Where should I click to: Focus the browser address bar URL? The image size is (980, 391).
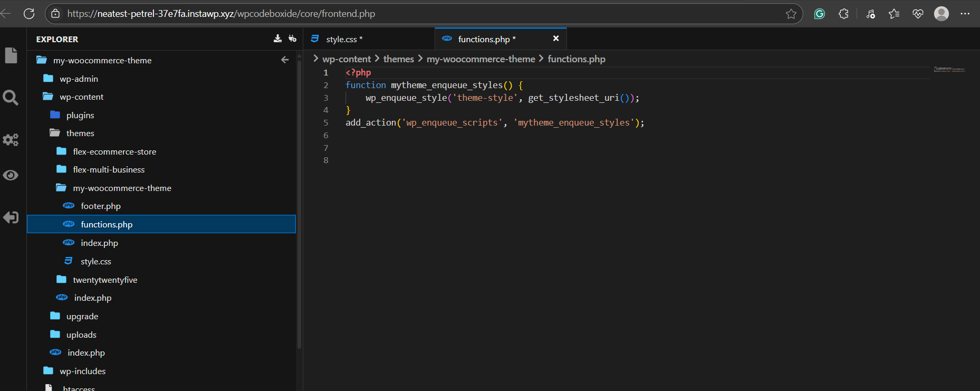[221, 14]
